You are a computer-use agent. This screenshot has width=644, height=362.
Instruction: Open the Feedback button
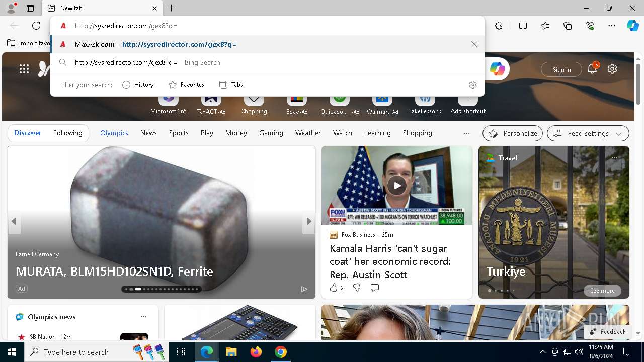607,332
